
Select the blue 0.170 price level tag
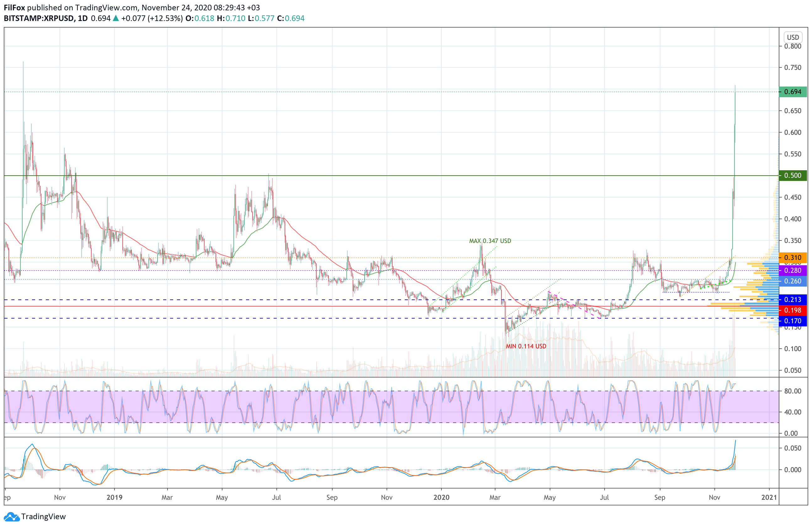tap(793, 321)
